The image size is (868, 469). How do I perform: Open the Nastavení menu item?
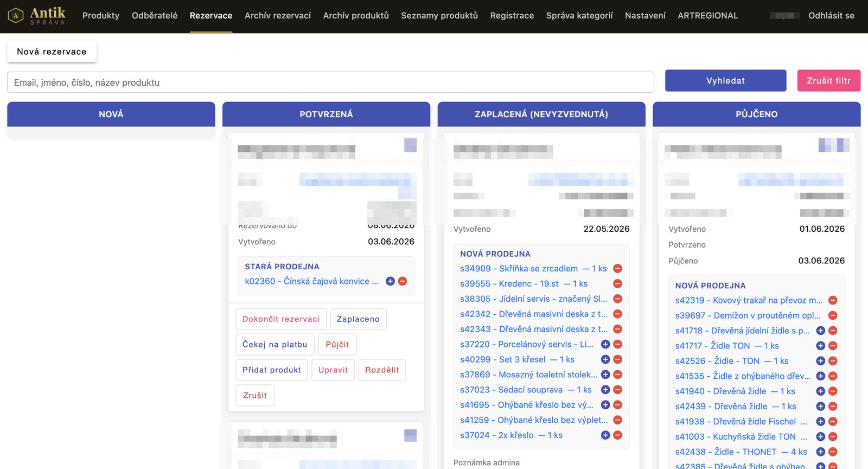tap(645, 16)
